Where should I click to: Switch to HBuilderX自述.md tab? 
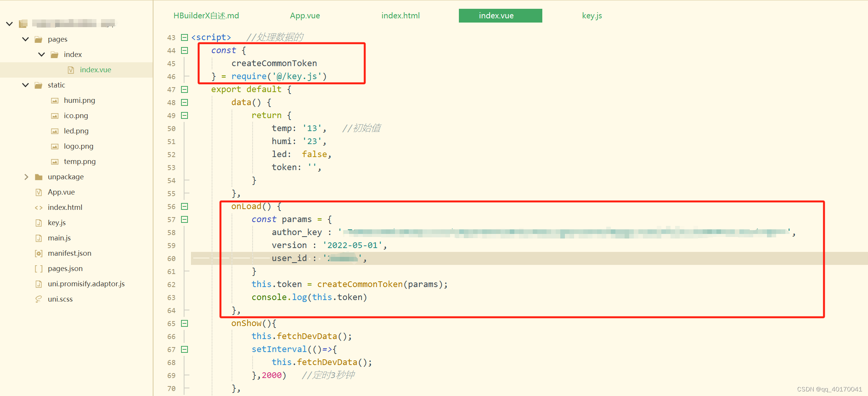[x=206, y=16]
